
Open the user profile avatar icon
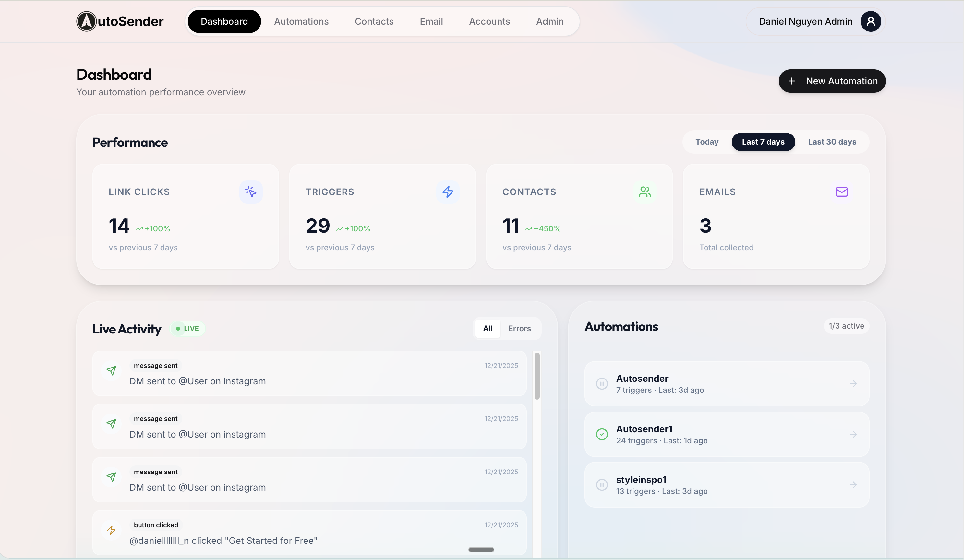(870, 21)
